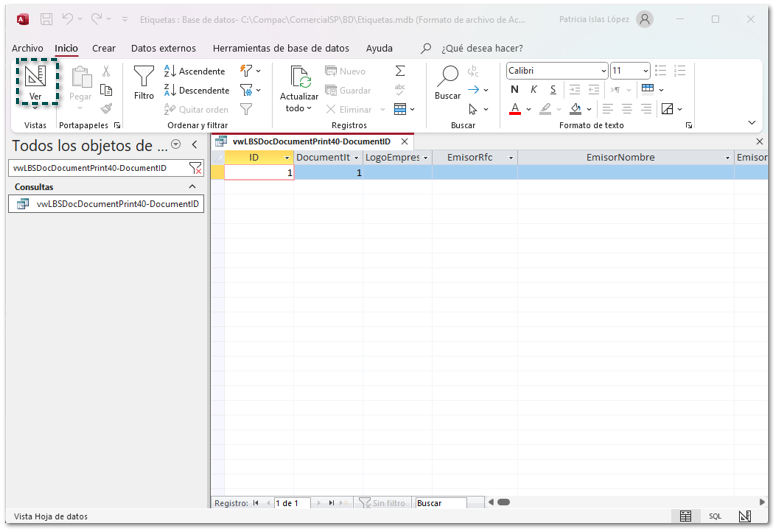Open the Crear ribbon tab

coord(104,48)
